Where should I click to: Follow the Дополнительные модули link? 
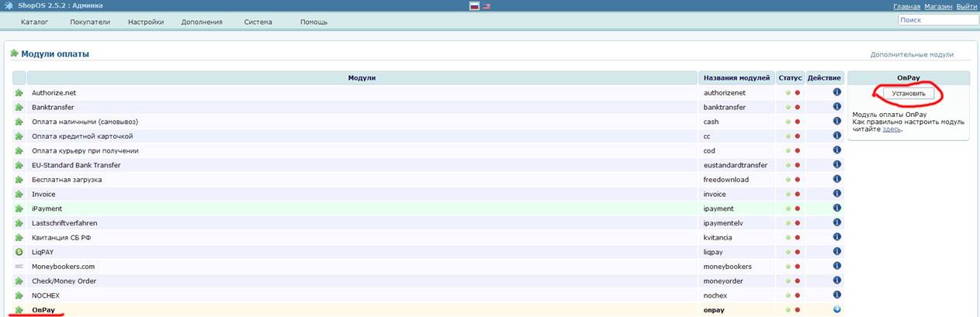tap(912, 55)
